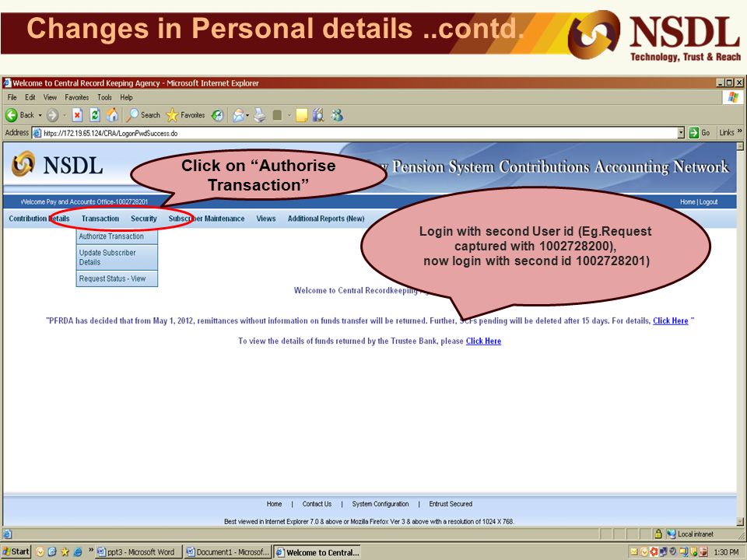Open the Help menu
The image size is (747, 560).
(126, 97)
